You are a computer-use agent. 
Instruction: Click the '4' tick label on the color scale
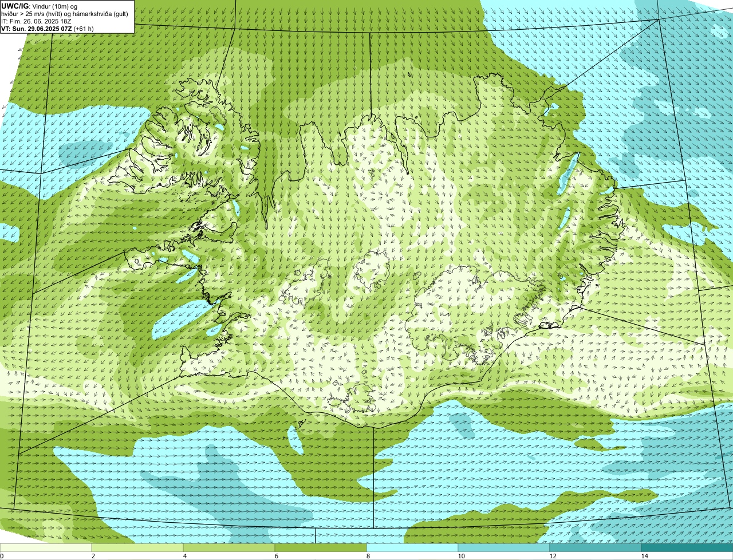(184, 556)
